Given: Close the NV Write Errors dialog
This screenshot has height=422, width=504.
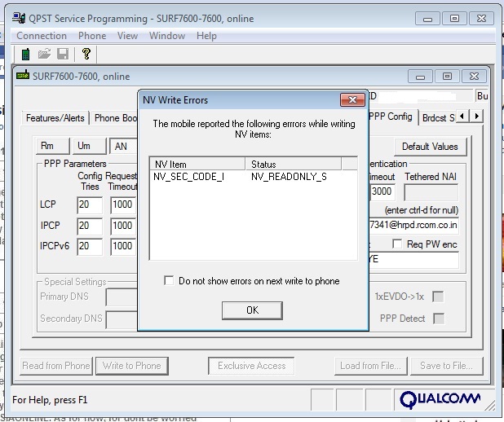Looking at the screenshot, I should click(352, 100).
